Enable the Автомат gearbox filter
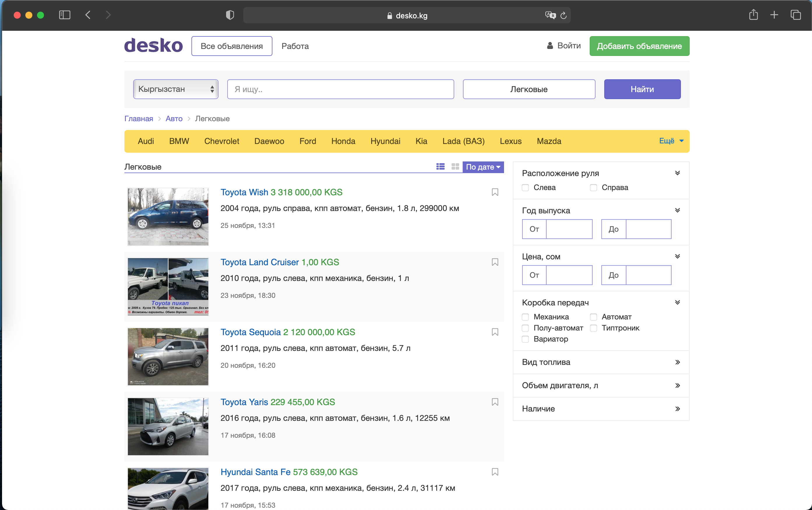Viewport: 812px width, 510px height. point(593,317)
